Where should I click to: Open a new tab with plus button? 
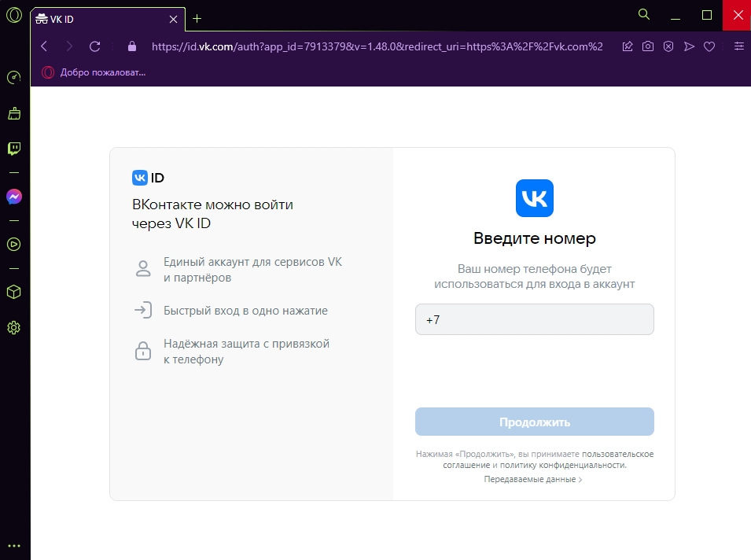[197, 19]
